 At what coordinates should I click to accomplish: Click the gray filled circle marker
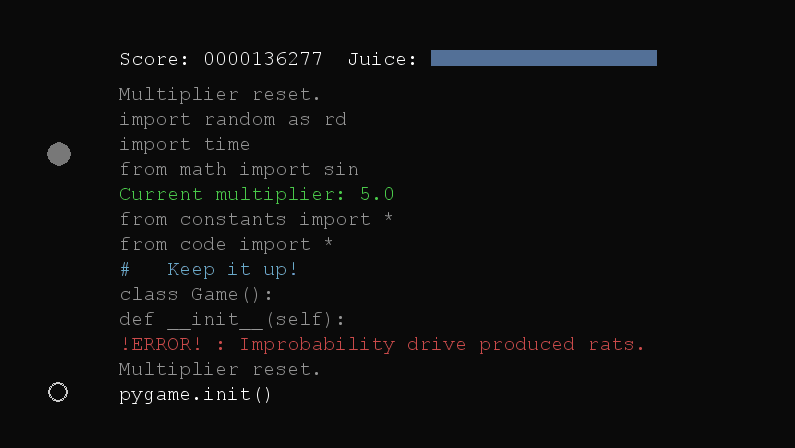coord(59,154)
